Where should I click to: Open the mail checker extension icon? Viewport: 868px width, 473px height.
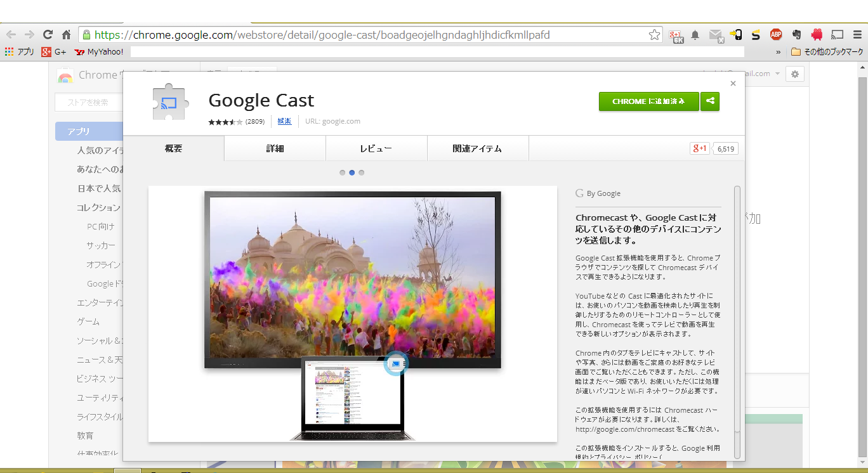(x=716, y=36)
